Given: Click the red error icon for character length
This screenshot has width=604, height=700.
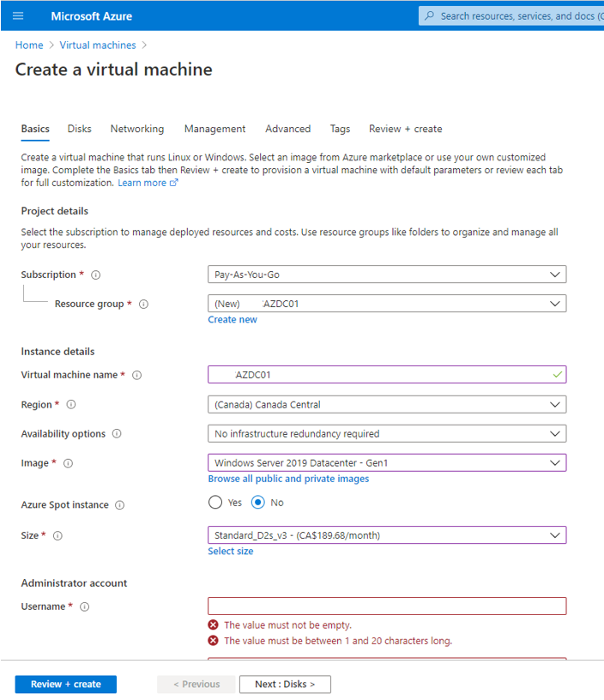Looking at the screenshot, I should 213,641.
